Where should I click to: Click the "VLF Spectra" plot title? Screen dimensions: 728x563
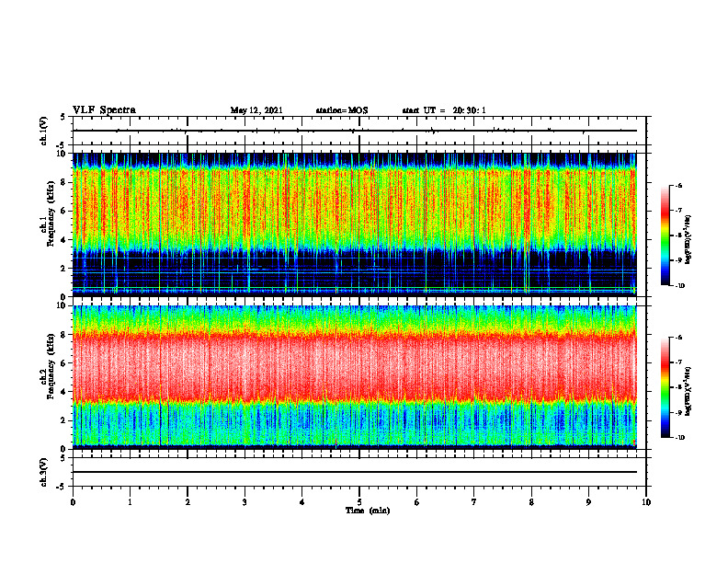(104, 110)
